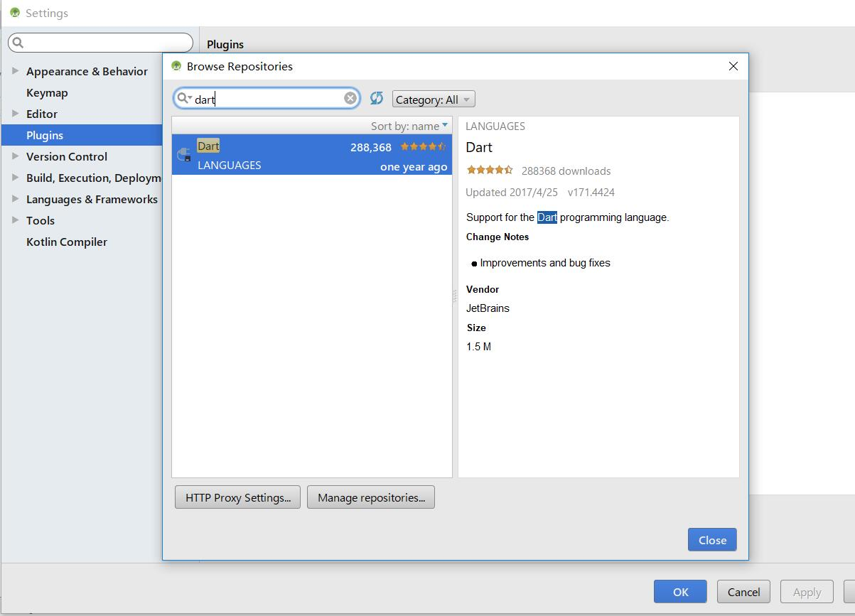The width and height of the screenshot is (855, 616).
Task: Open search history magnifier icon in dialog
Action: point(184,98)
